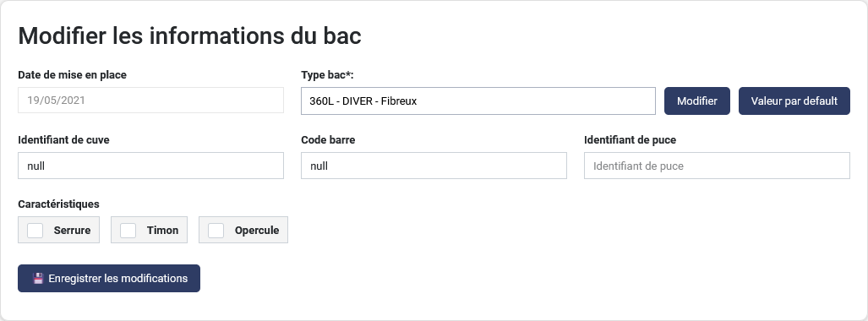Toggle the Opercule checkbox square

click(216, 231)
